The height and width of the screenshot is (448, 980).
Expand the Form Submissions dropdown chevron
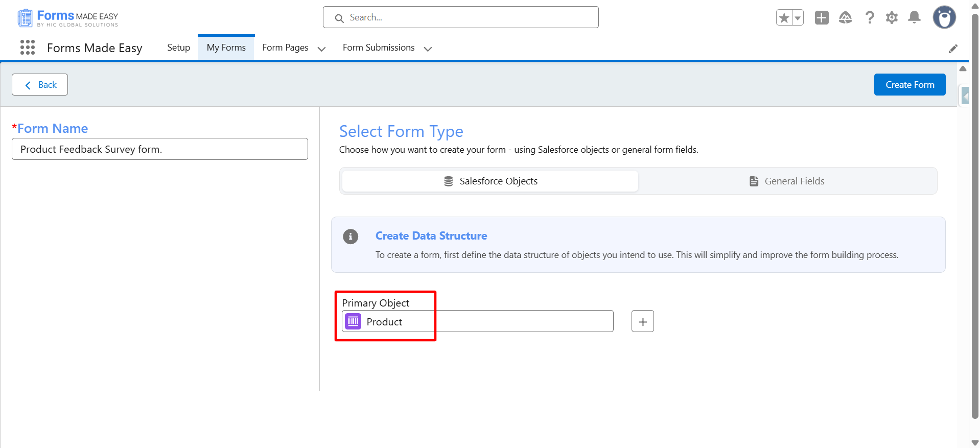[428, 49]
